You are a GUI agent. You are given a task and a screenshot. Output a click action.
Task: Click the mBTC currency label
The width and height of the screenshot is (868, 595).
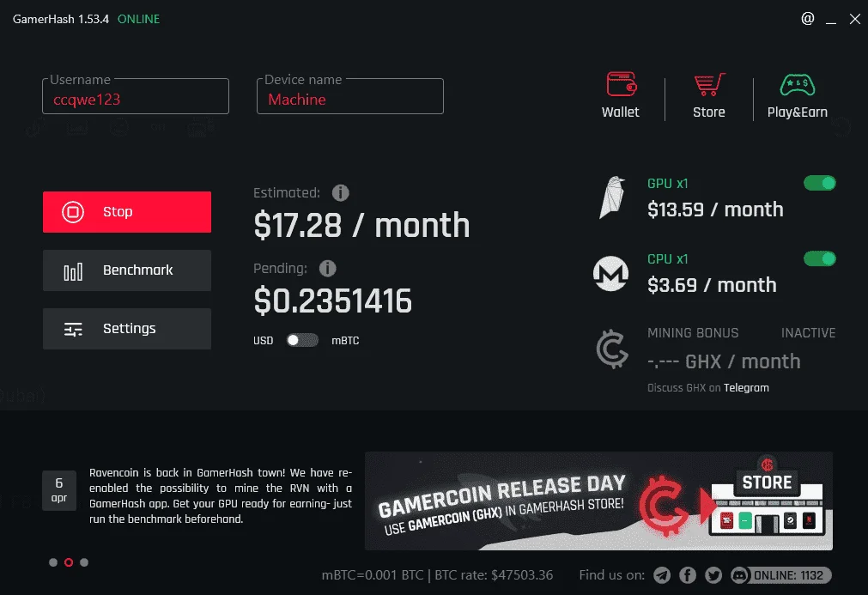[345, 340]
